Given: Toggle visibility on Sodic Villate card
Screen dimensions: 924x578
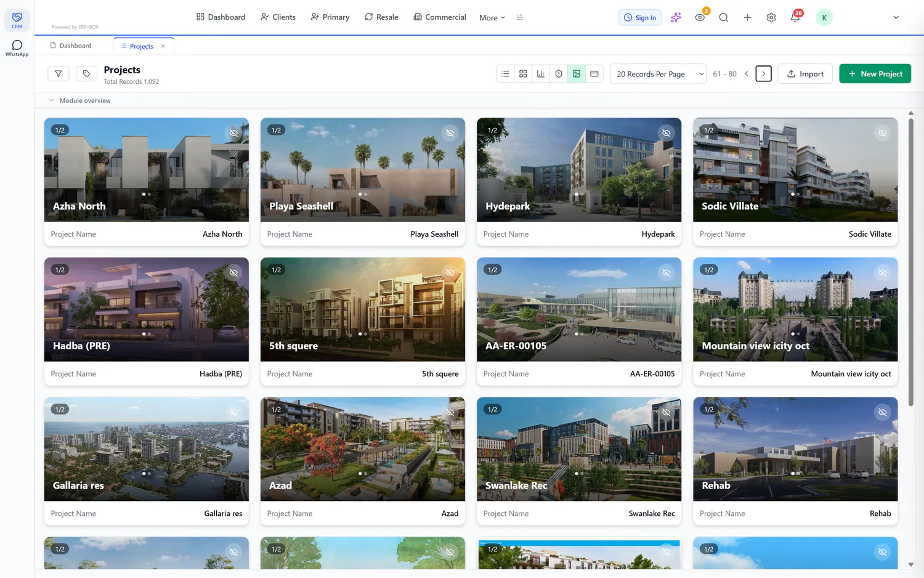Looking at the screenshot, I should point(883,133).
